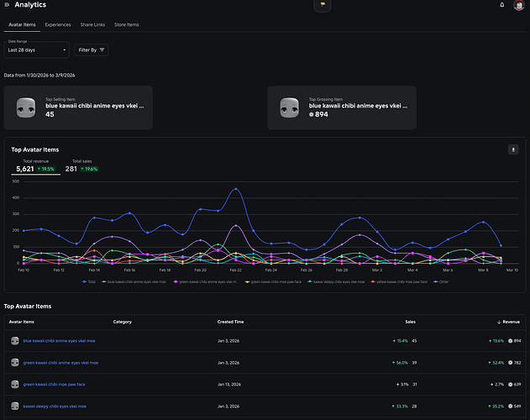Open the user avatar profile menu
This screenshot has width=530, height=420.
518,5
